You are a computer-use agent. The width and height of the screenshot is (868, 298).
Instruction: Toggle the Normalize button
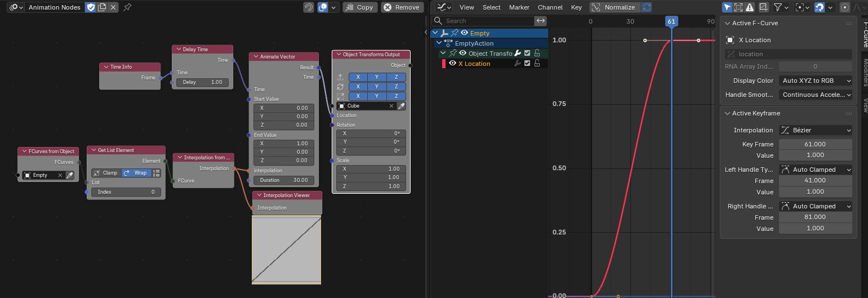click(x=615, y=7)
